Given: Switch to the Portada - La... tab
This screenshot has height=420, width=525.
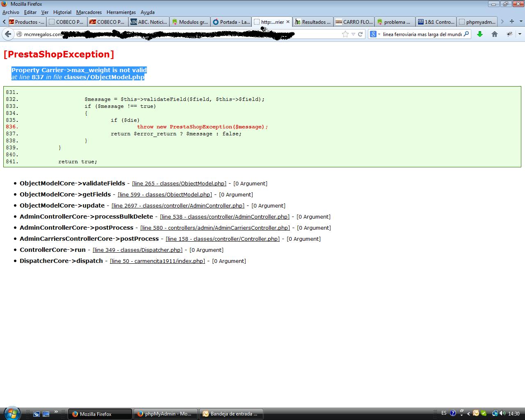Looking at the screenshot, I should coord(231,22).
